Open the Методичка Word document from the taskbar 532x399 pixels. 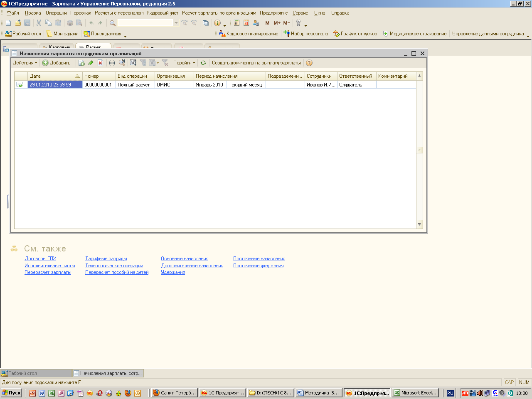click(319, 393)
